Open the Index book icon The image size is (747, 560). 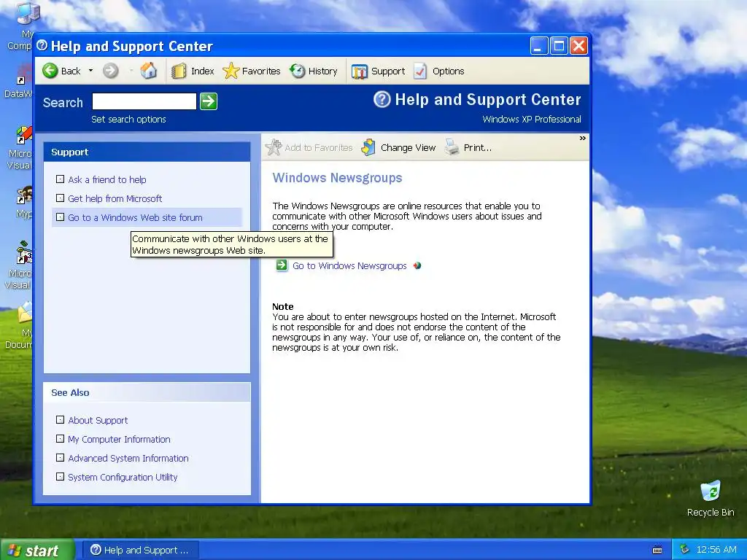(179, 71)
